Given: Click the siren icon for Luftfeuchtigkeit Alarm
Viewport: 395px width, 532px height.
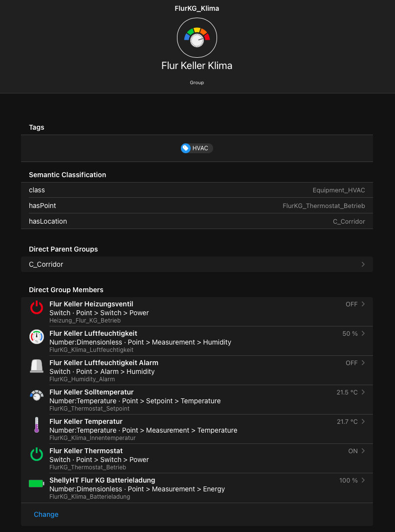Looking at the screenshot, I should click(x=37, y=366).
